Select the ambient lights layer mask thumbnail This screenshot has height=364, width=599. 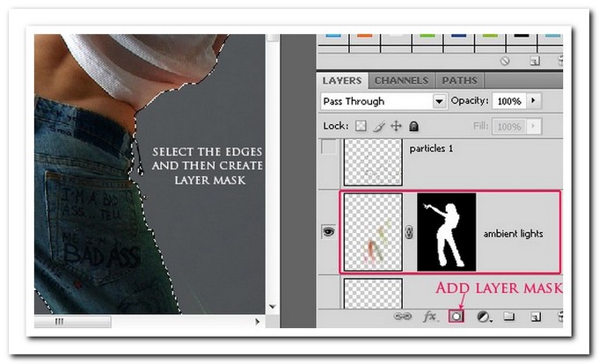446,232
